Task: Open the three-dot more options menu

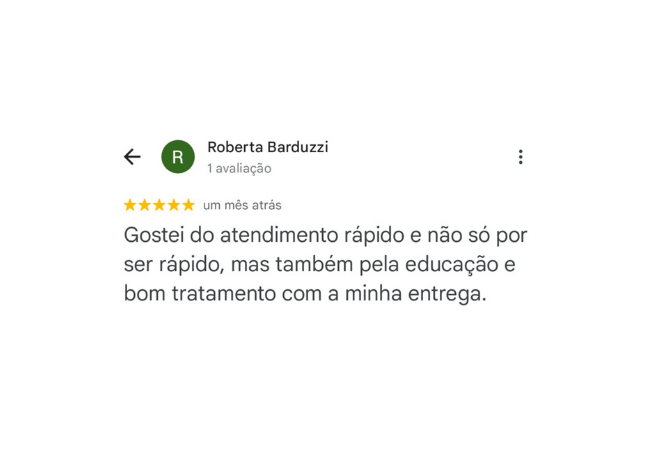Action: pos(520,157)
